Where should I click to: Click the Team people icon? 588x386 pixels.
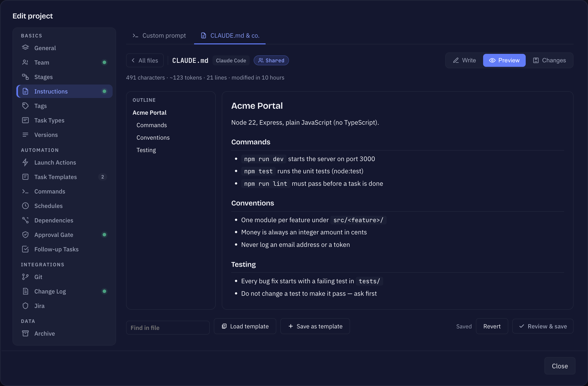25,62
